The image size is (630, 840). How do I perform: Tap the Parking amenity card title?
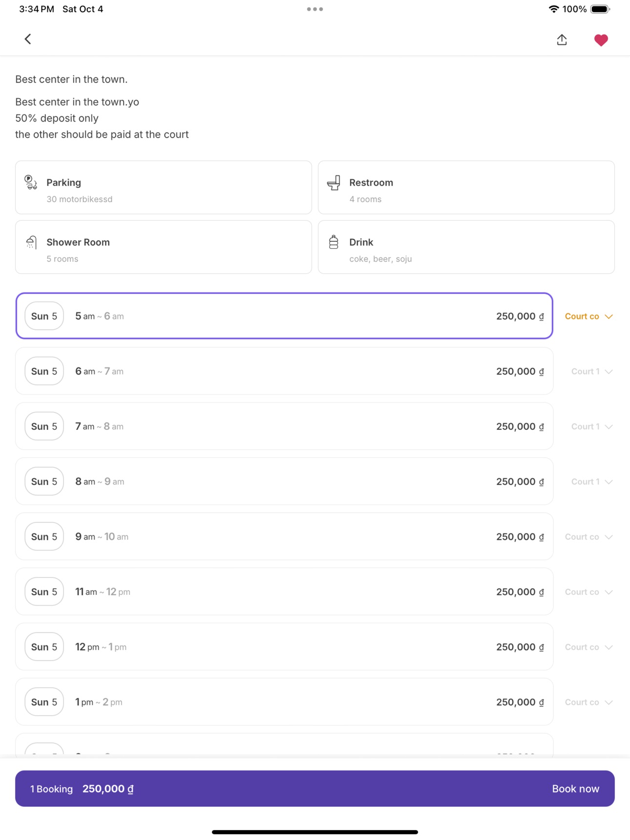(x=64, y=183)
